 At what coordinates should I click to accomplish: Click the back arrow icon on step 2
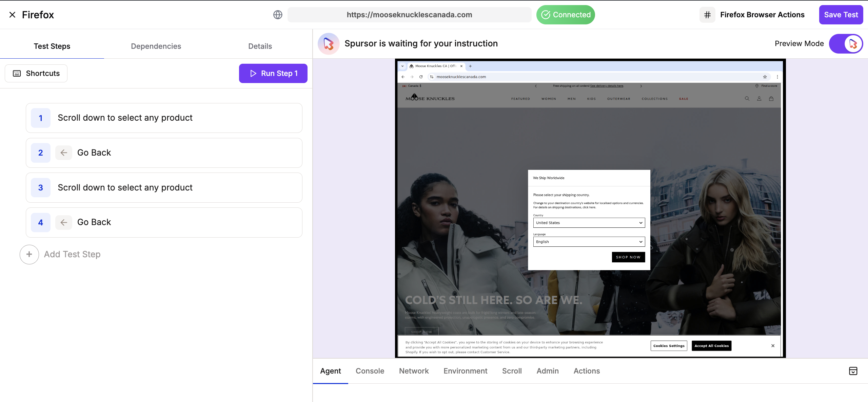click(64, 153)
